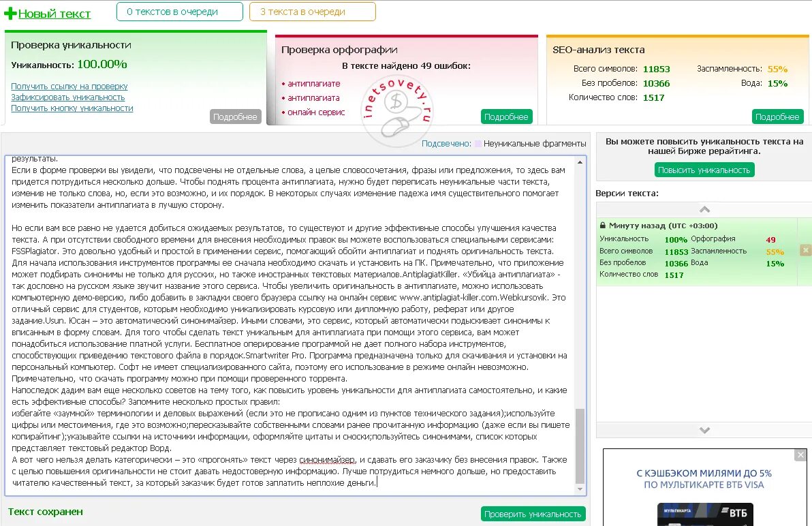This screenshot has width=812, height=526.
Task: Close the VTB advertisement banner
Action: click(800, 454)
